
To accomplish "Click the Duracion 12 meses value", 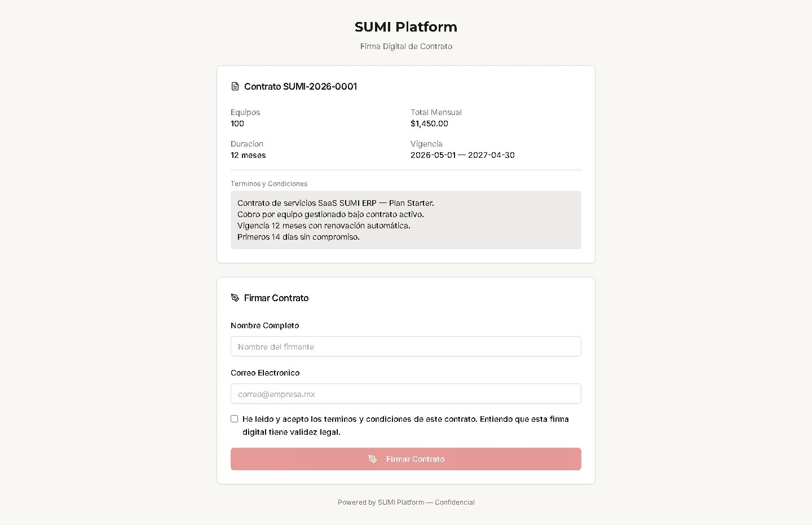I will [x=248, y=155].
